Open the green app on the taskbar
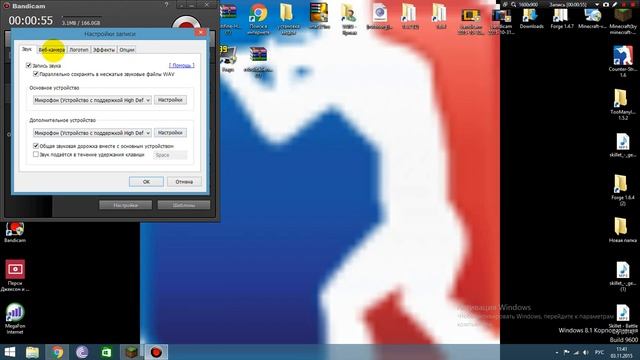640x360 pixels. 106,352
